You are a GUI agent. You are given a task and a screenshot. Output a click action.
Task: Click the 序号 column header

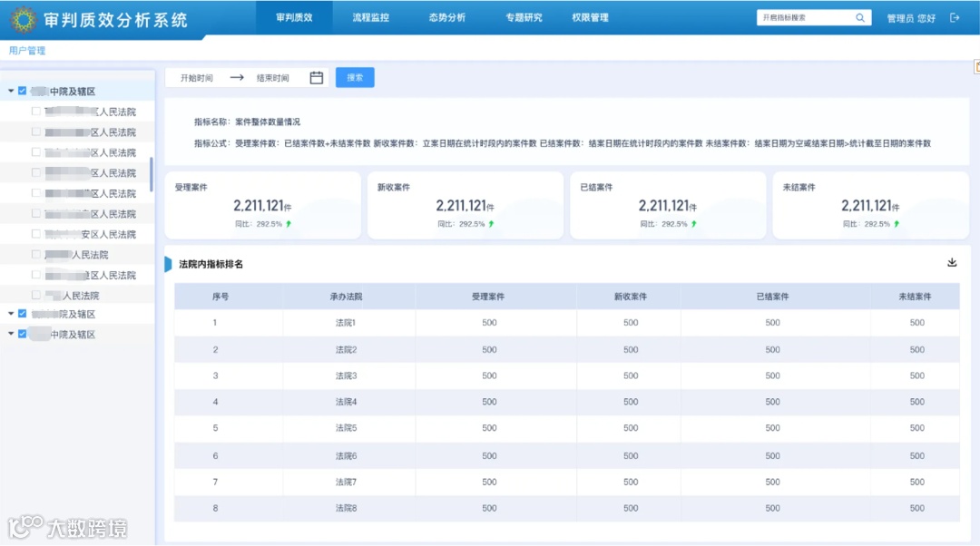(x=220, y=297)
